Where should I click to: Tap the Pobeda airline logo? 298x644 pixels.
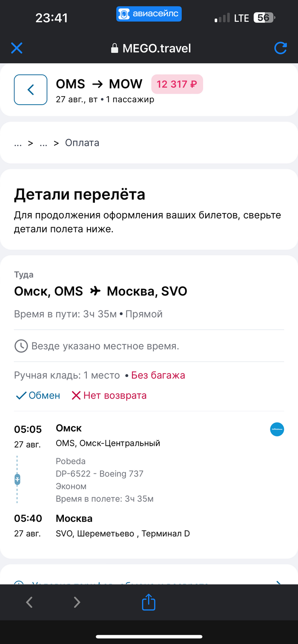click(x=277, y=430)
